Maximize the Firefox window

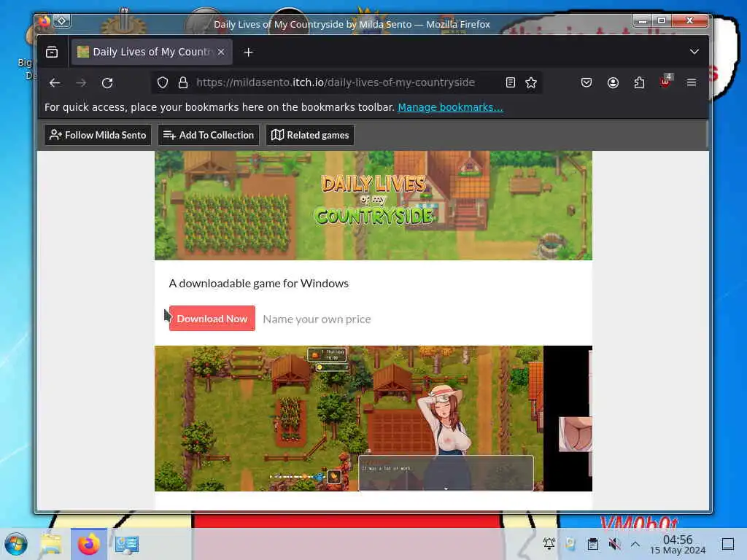point(661,20)
